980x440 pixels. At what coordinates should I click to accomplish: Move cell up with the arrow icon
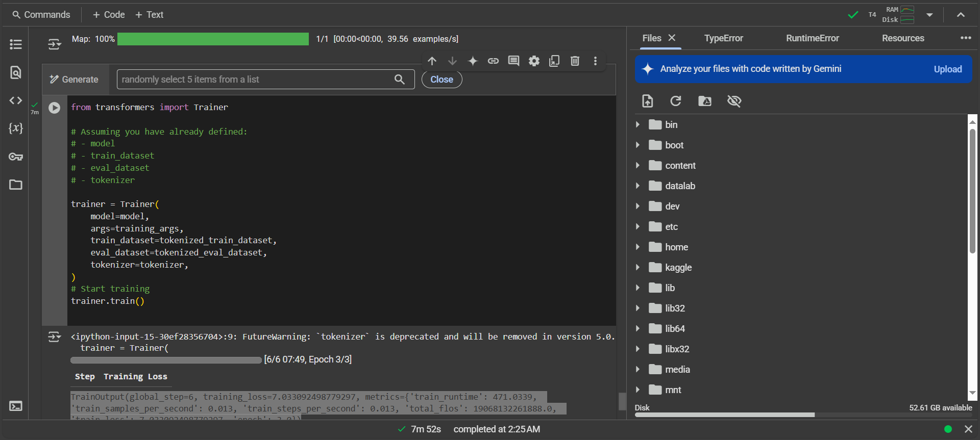432,61
